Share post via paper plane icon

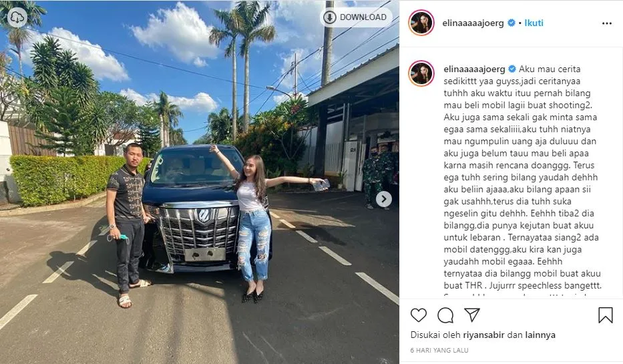(x=472, y=315)
